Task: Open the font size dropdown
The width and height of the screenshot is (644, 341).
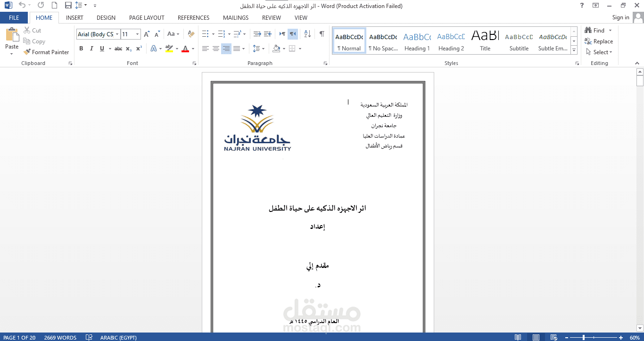Action: tap(137, 34)
